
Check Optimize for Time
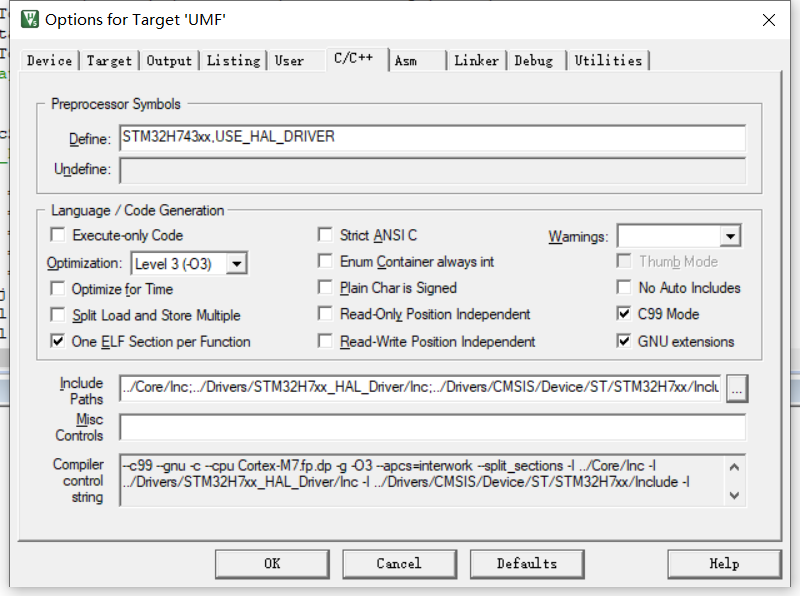[57, 288]
